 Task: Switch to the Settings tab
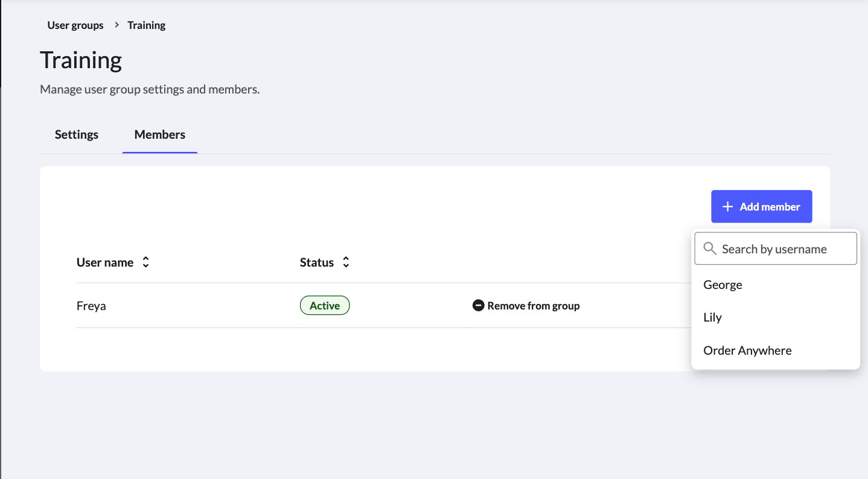click(76, 134)
